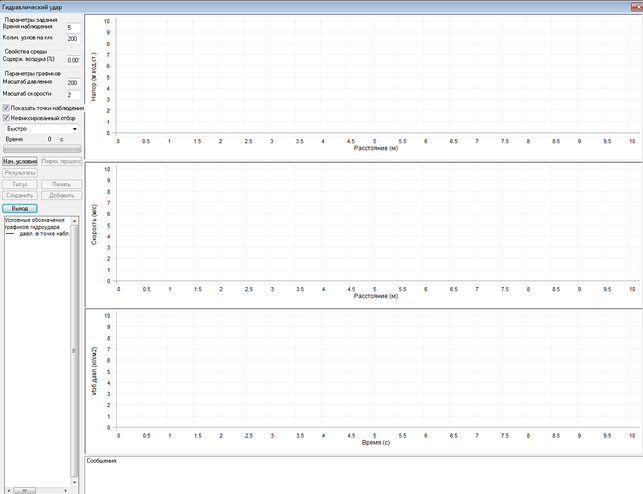Click the Масштаб давления value box
643x494 pixels.
(x=71, y=83)
